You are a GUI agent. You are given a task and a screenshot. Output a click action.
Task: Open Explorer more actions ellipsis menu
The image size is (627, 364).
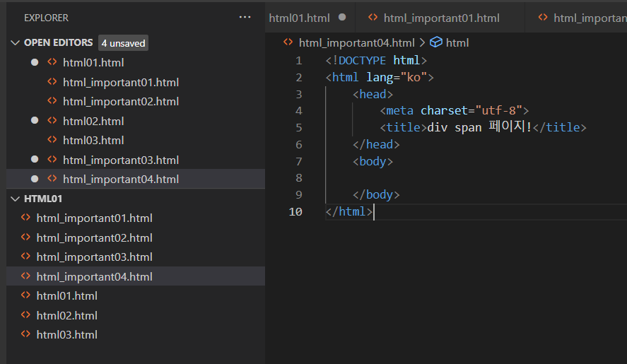(x=245, y=17)
